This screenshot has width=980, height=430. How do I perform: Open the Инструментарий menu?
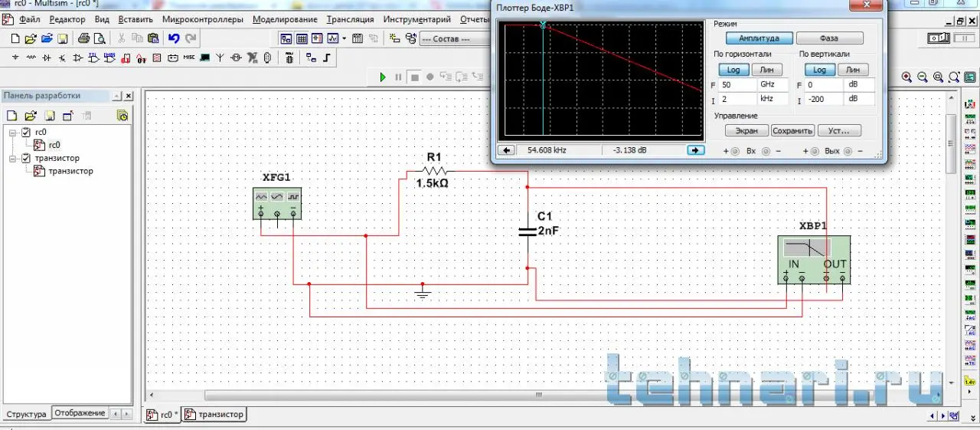click(416, 19)
